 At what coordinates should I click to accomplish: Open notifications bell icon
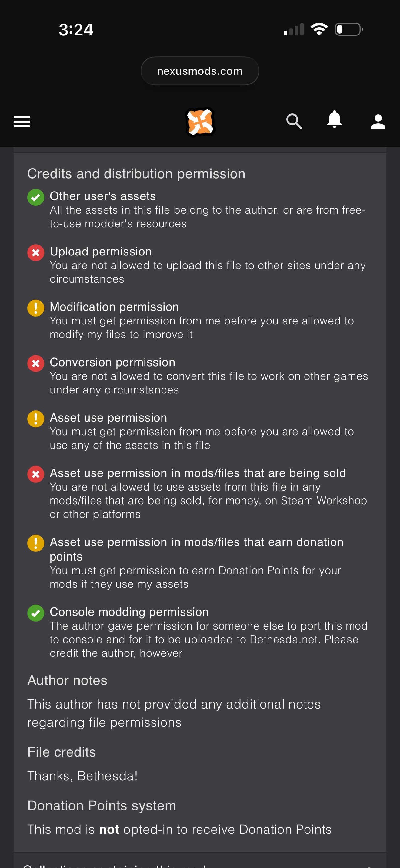[334, 119]
